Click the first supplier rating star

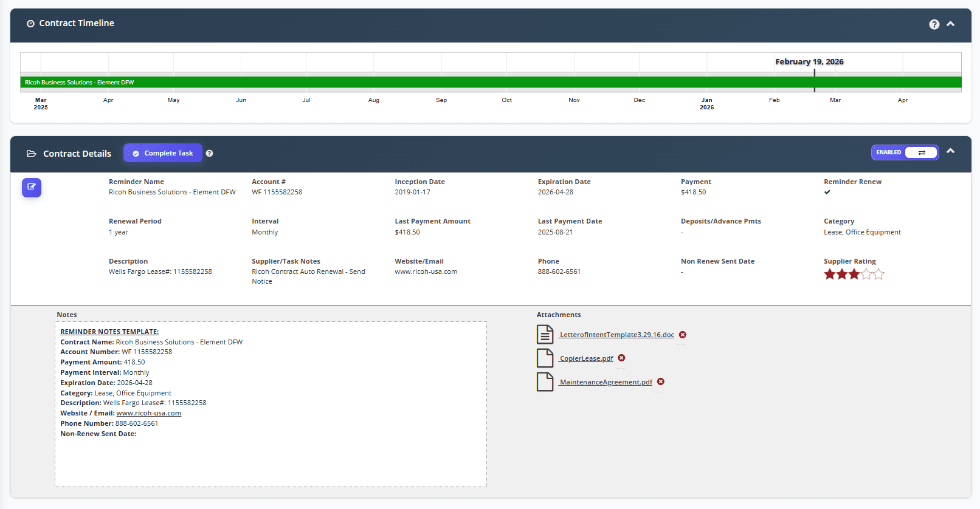(x=829, y=275)
